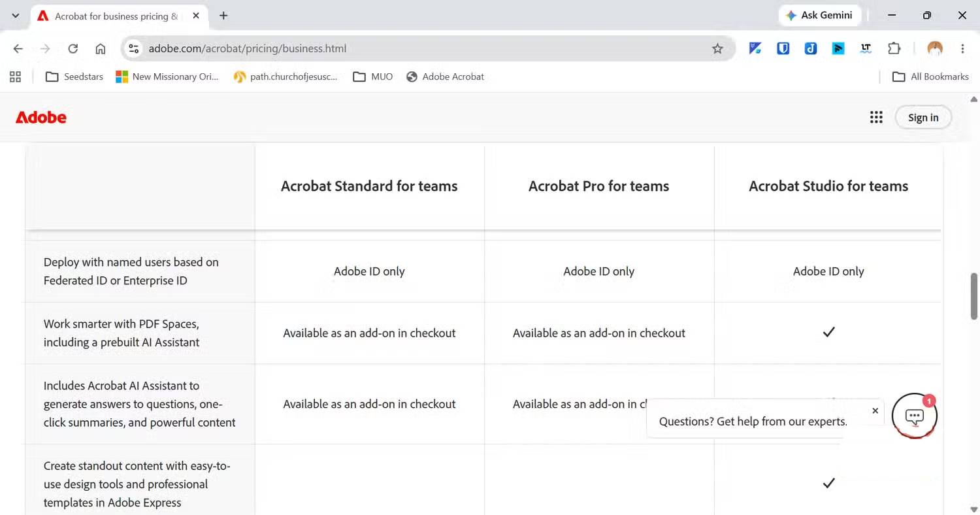View site information for adobe.com
Image resolution: width=980 pixels, height=515 pixels.
pos(134,48)
